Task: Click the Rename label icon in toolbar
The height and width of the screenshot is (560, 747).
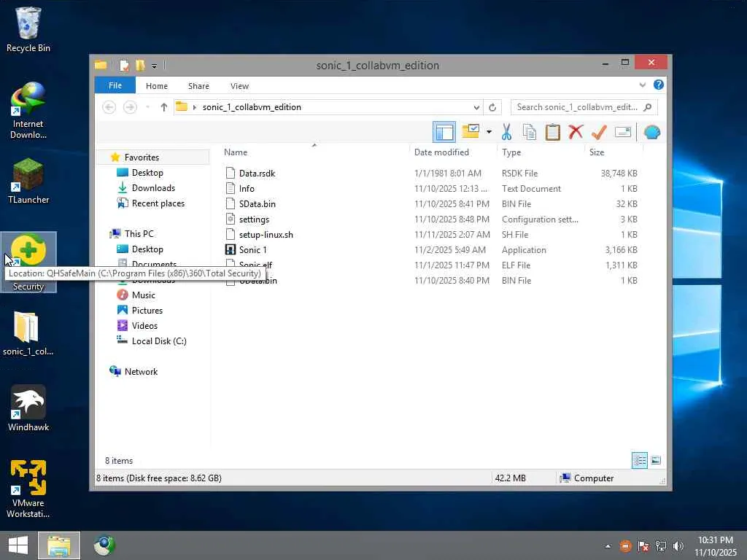Action: tap(623, 132)
